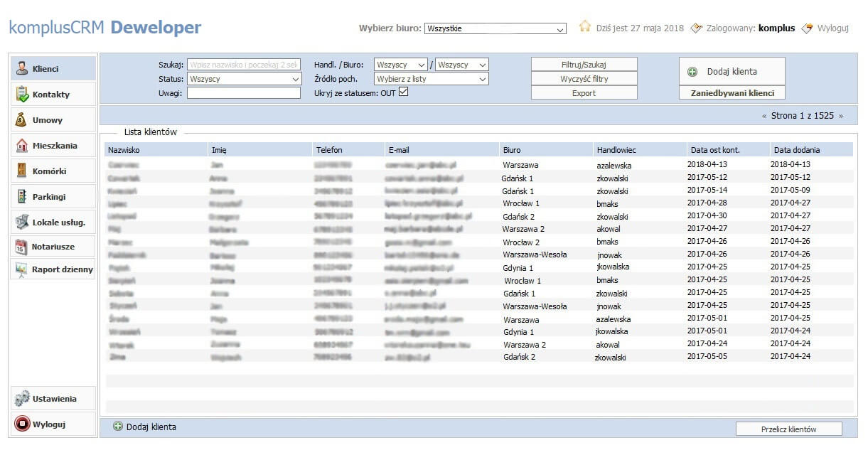Click the Wrocław 2 office cell
This screenshot has width=868, height=450.
click(522, 242)
